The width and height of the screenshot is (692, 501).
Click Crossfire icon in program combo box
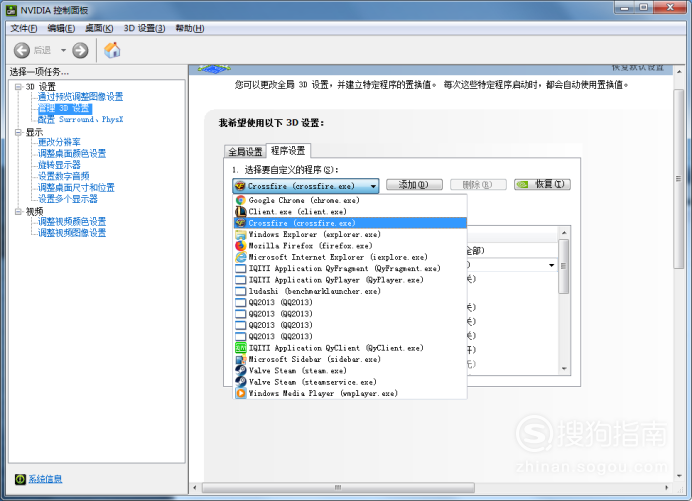[240, 186]
